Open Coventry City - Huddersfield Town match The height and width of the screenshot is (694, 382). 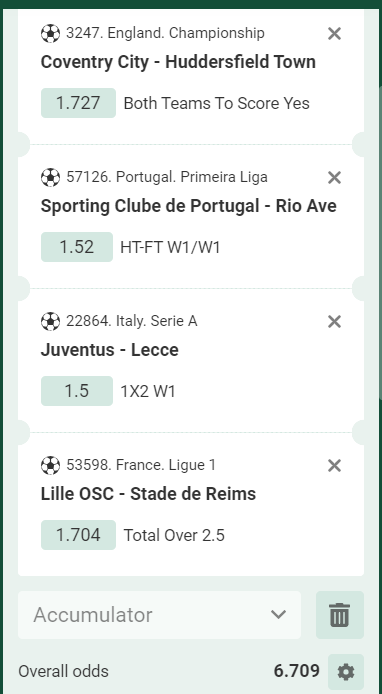point(178,62)
